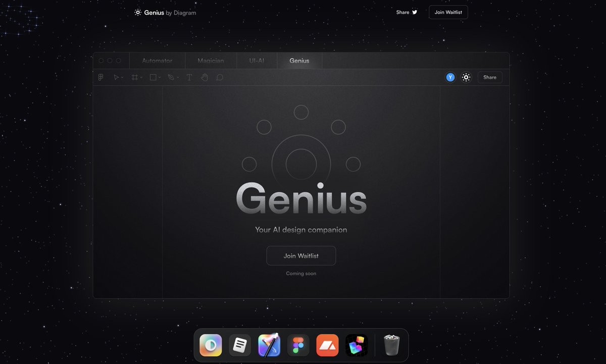Viewport: 606px width, 364px height.
Task: Select the Rectangle shape tool
Action: pos(153,77)
